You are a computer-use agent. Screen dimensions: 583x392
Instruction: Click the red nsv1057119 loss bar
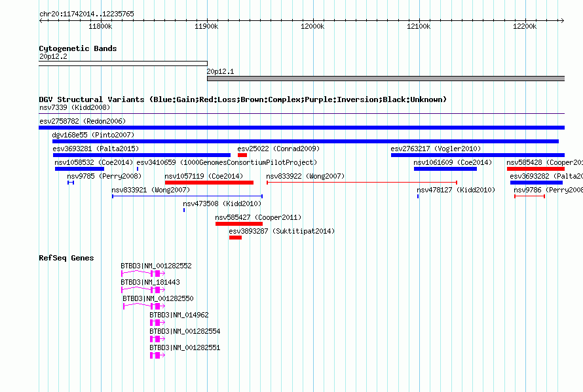(x=209, y=183)
